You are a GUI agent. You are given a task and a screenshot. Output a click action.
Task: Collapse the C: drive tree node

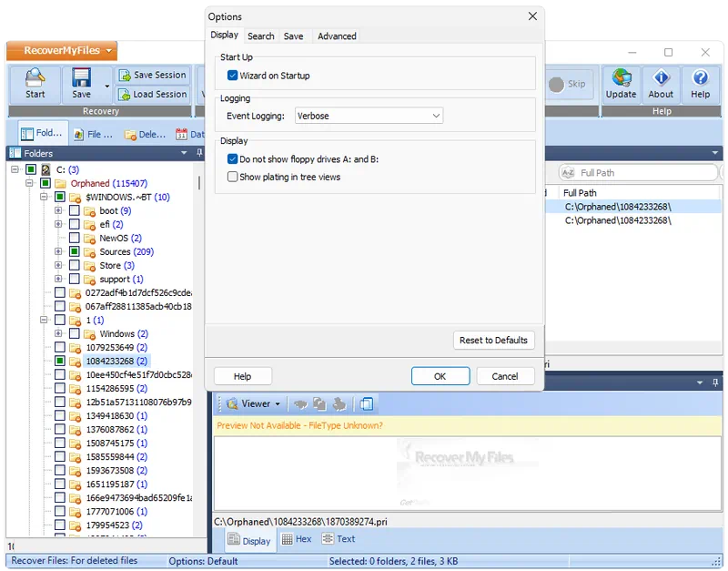pos(15,169)
